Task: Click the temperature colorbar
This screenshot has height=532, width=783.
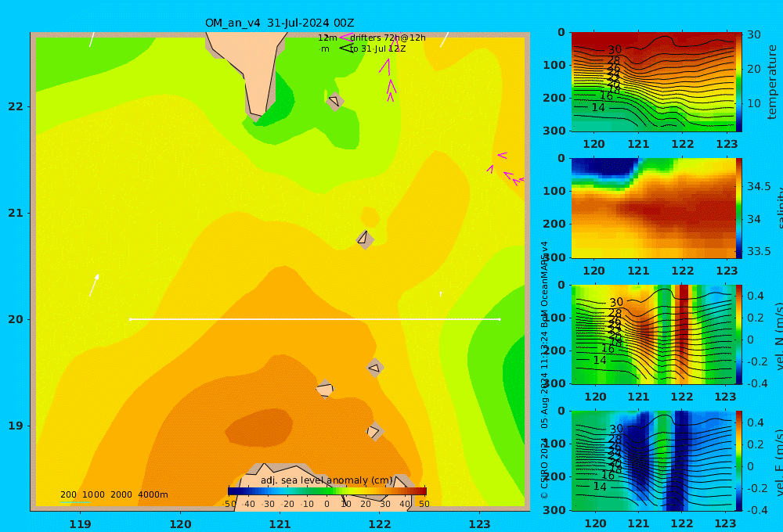Action: coord(739,82)
